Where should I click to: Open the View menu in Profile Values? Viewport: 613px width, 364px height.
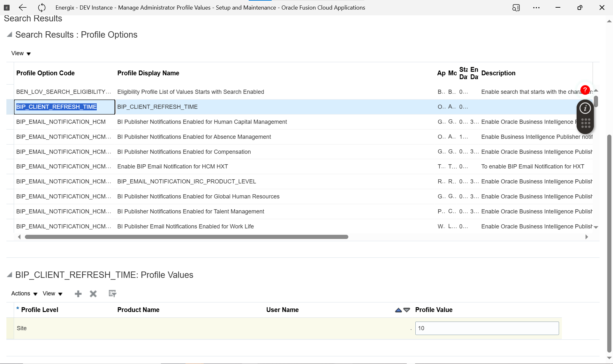[x=53, y=293]
